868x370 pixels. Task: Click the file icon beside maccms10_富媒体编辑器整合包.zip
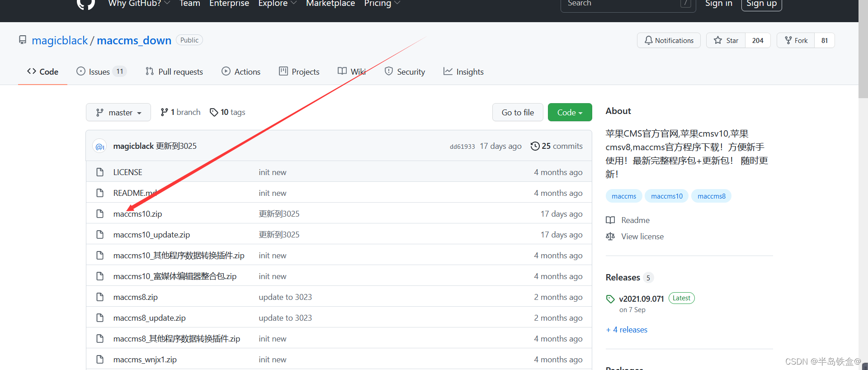point(100,276)
